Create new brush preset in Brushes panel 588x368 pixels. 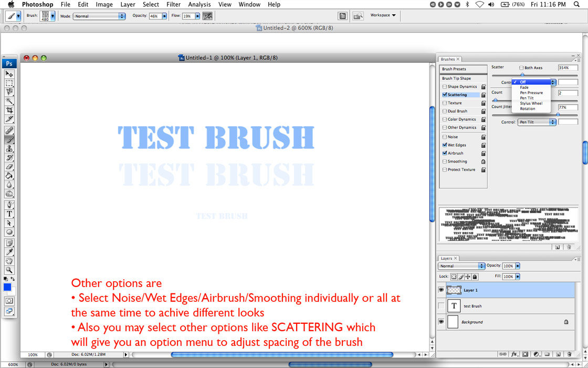(557, 247)
